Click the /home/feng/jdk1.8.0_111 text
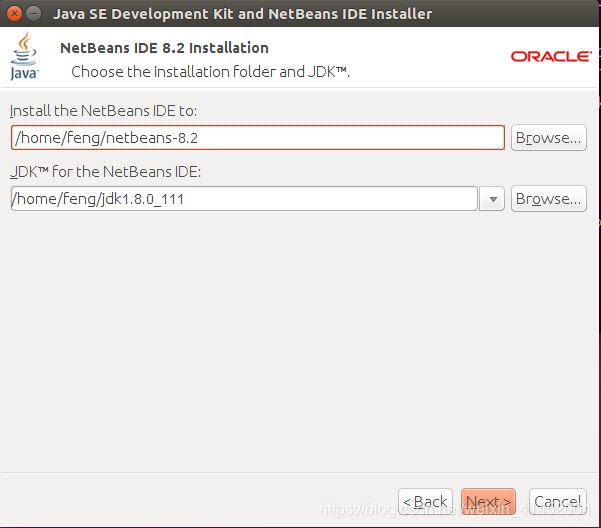 click(100, 199)
